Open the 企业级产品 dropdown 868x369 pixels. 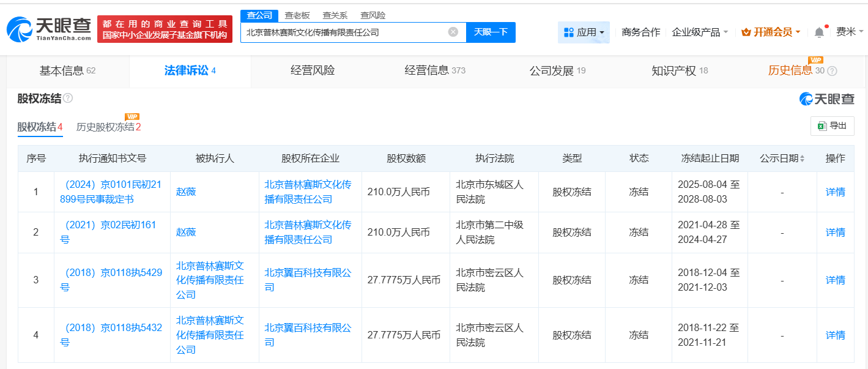(696, 31)
